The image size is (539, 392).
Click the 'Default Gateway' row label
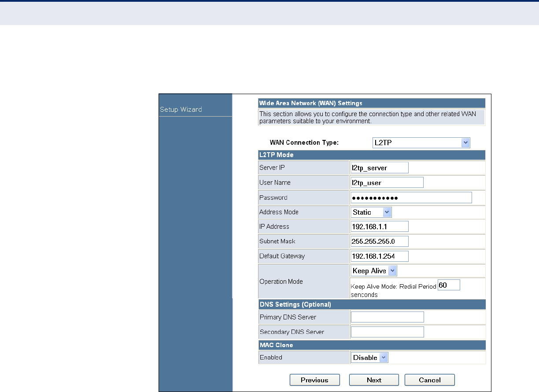282,256
